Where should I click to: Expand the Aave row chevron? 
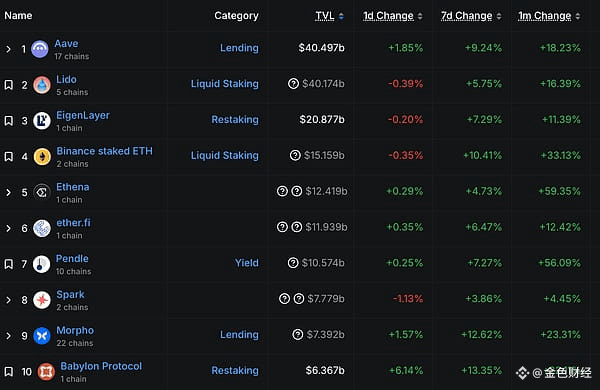(x=8, y=49)
